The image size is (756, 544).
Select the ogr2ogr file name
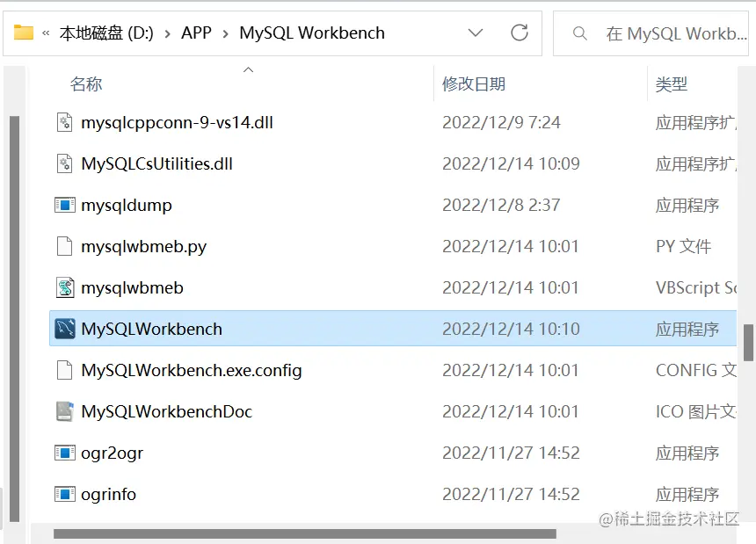point(112,453)
